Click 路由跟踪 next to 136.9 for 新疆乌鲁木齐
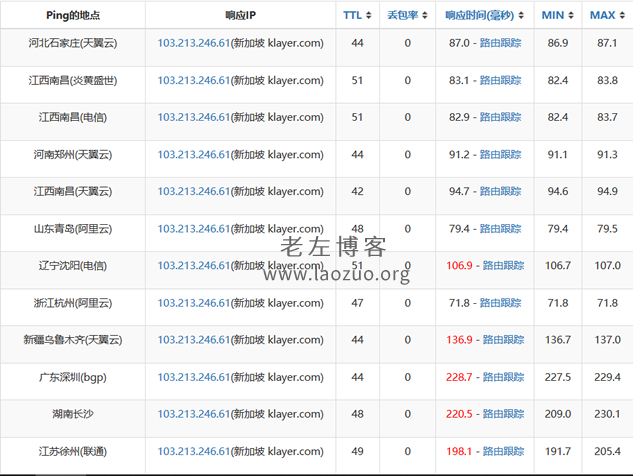Image resolution: width=633 pixels, height=476 pixels. coord(504,340)
